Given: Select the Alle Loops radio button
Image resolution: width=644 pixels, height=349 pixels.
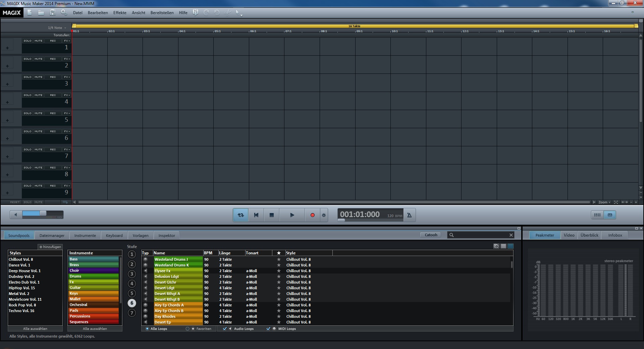Looking at the screenshot, I should click(x=147, y=329).
